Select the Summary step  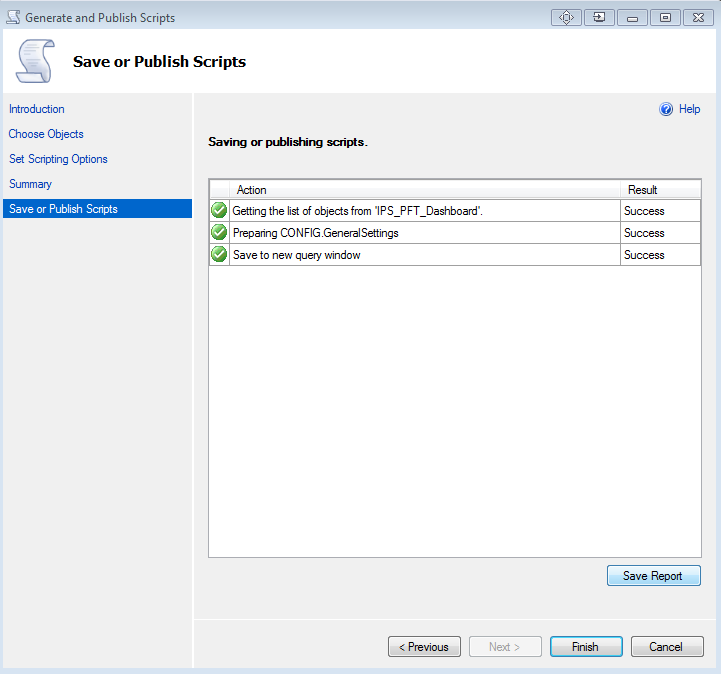pos(30,184)
